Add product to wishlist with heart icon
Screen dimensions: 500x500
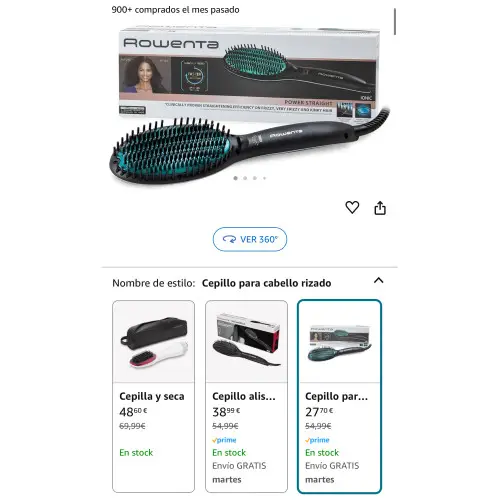pos(352,207)
